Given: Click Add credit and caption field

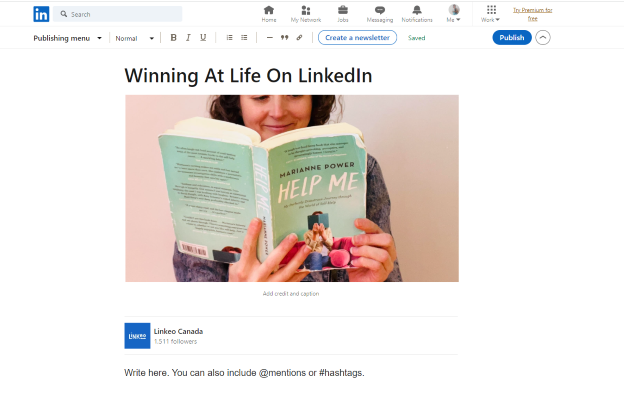Looking at the screenshot, I should pyautogui.click(x=291, y=294).
